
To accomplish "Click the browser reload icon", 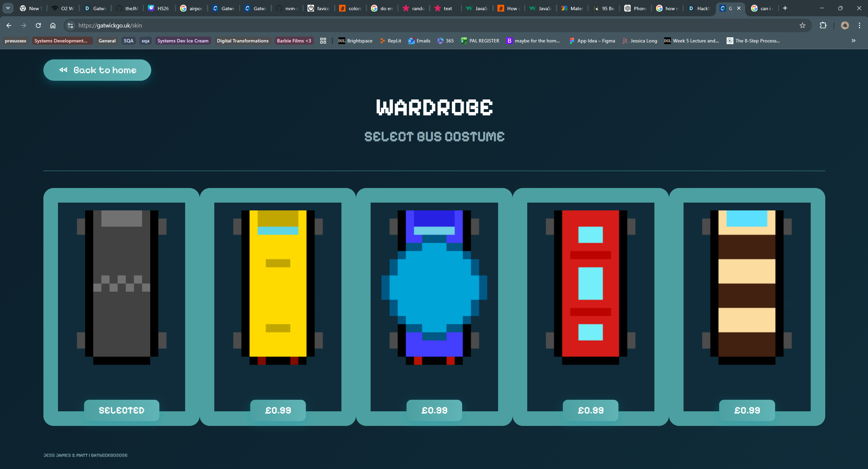I will click(x=38, y=25).
